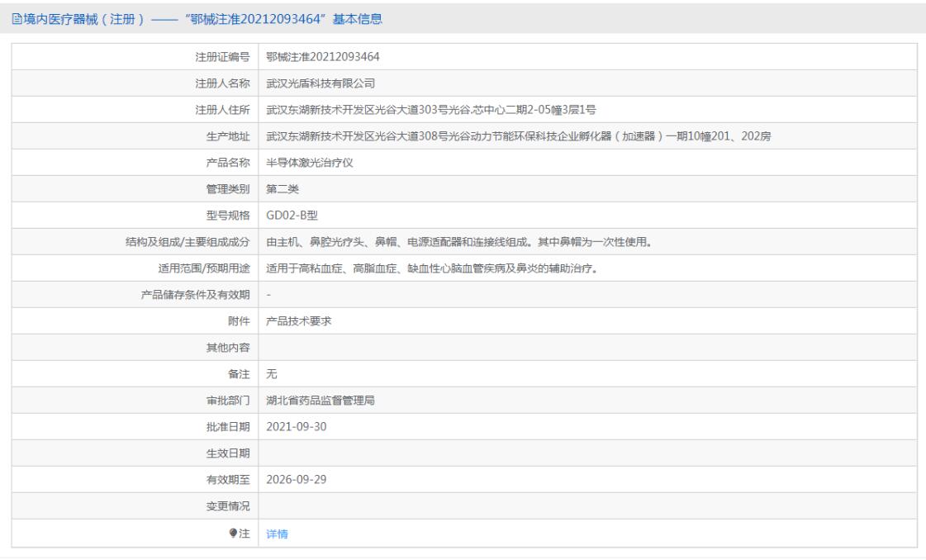Click expiry date 2026-09-29
This screenshot has height=560, width=926.
pos(297,480)
